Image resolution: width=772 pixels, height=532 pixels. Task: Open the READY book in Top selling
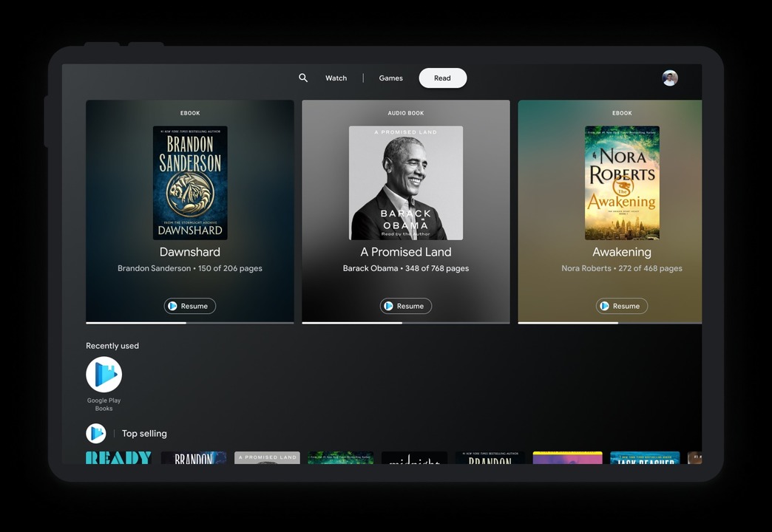[118, 457]
